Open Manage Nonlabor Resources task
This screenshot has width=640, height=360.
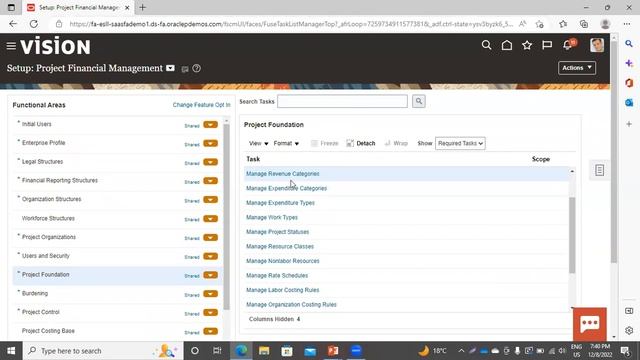[x=282, y=261]
